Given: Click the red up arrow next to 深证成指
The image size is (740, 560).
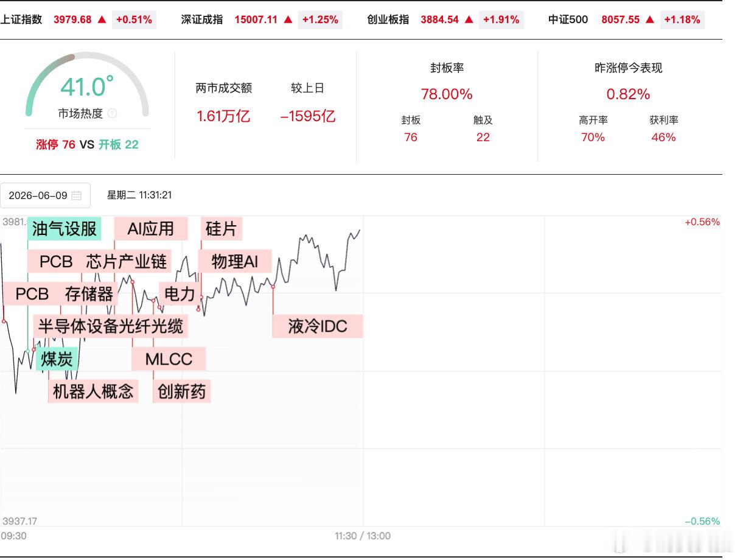Looking at the screenshot, I should tap(288, 19).
